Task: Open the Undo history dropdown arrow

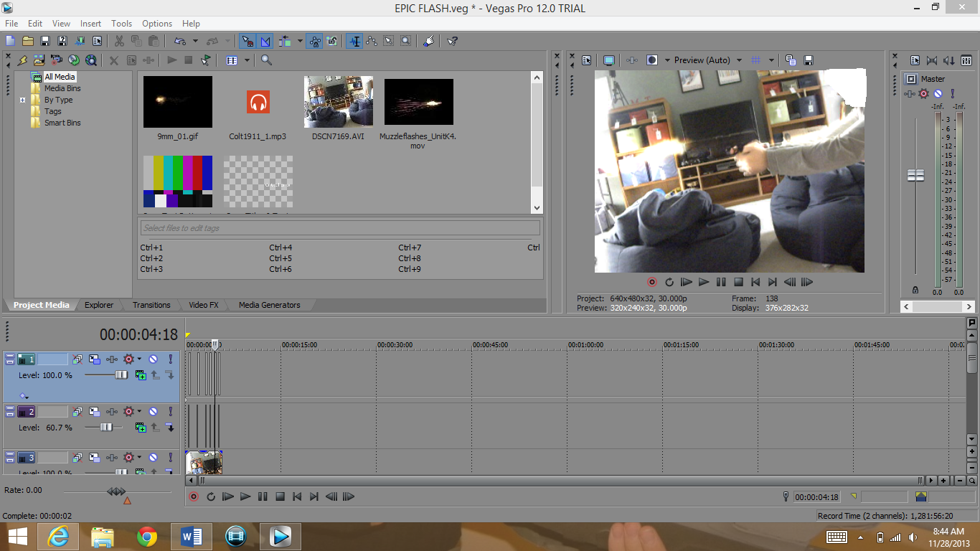Action: tap(195, 41)
